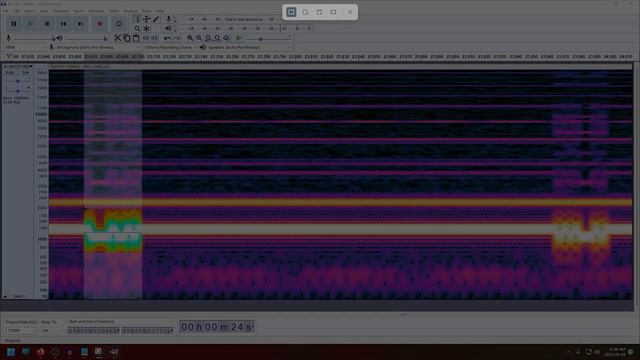Select the I-beam Selection tool
This screenshot has width=640, height=360.
click(x=138, y=19)
